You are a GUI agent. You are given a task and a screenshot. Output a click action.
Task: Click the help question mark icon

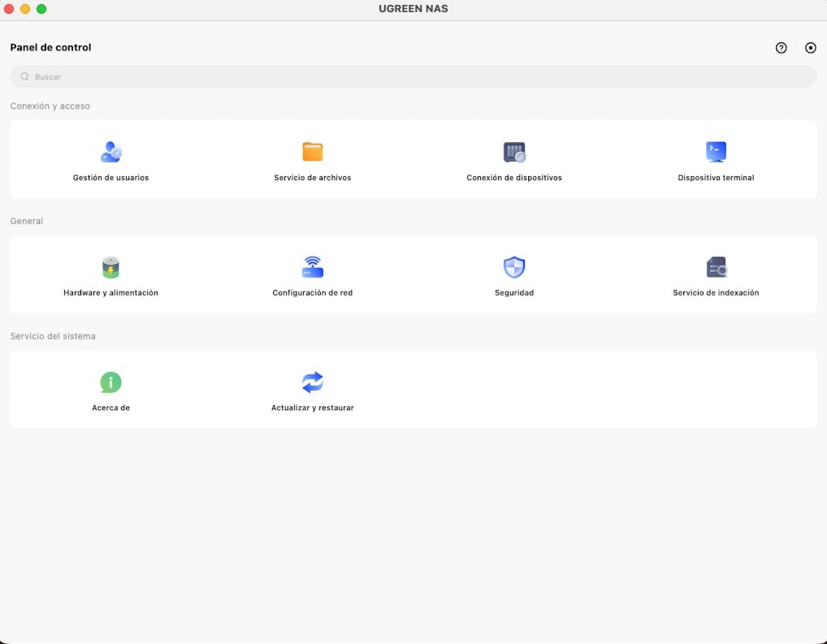coord(782,48)
